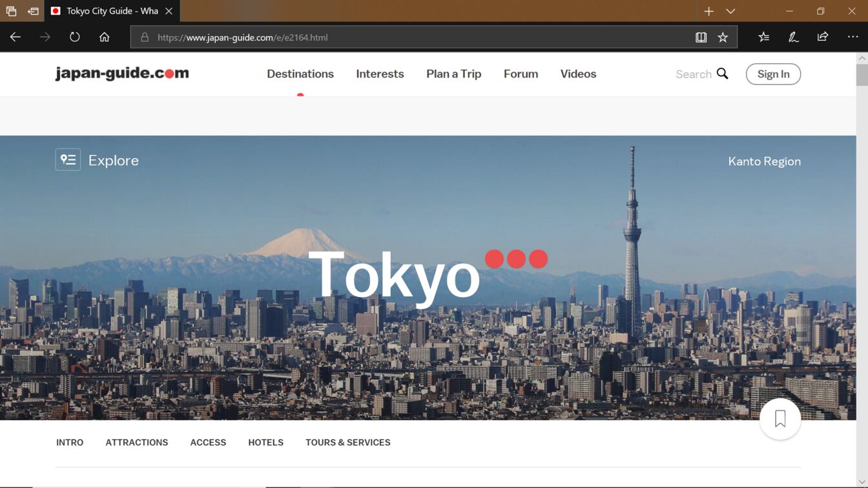Share this page
868x488 pixels.
(x=823, y=37)
